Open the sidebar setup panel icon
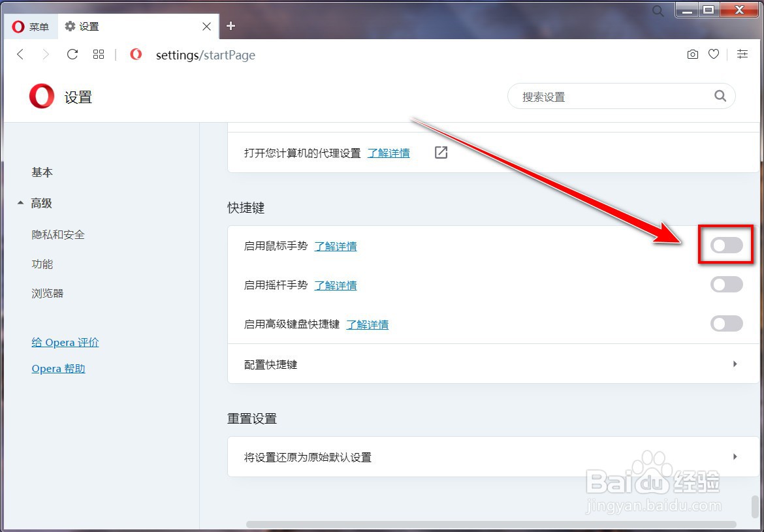Image resolution: width=764 pixels, height=532 pixels. (742, 54)
